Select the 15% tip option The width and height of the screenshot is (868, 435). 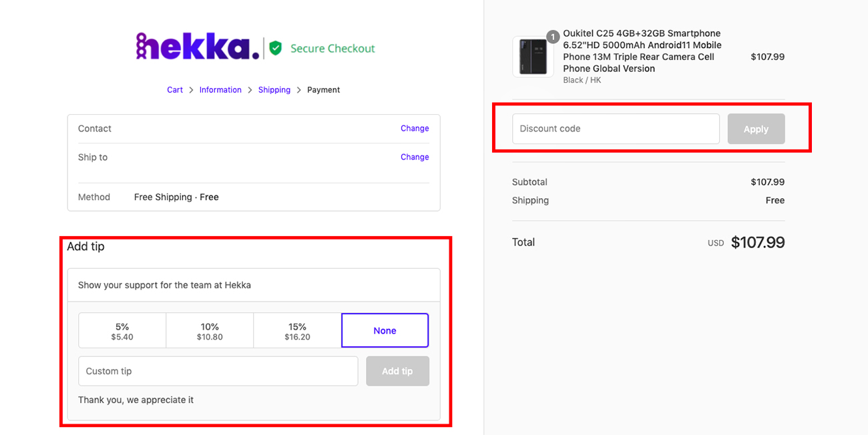[297, 331]
